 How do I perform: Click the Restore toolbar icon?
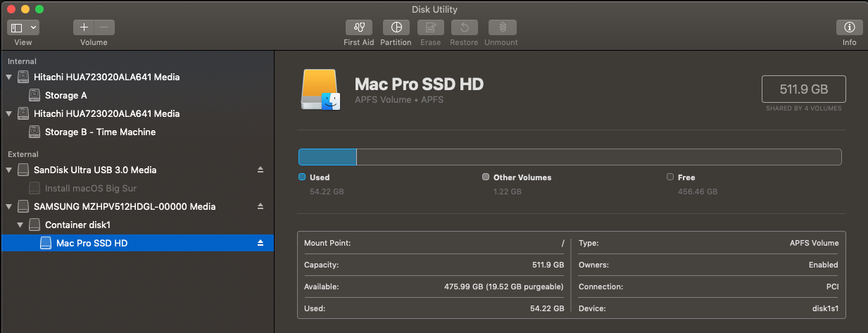click(x=465, y=27)
